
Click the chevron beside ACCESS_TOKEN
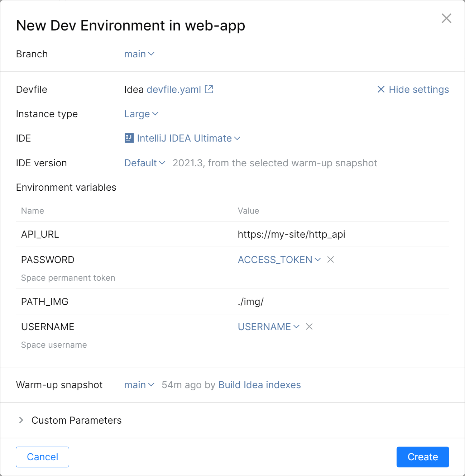[x=318, y=260]
